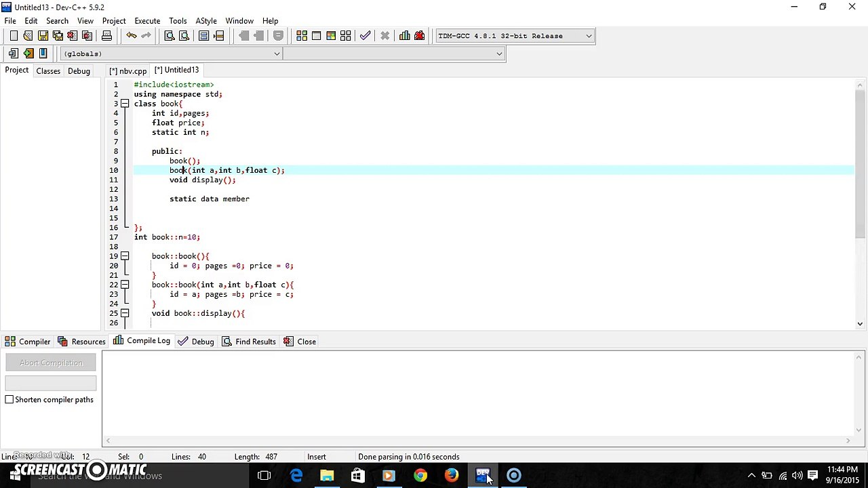Click the clock showing 11:44 PM
The height and width of the screenshot is (488, 868).
click(x=843, y=470)
